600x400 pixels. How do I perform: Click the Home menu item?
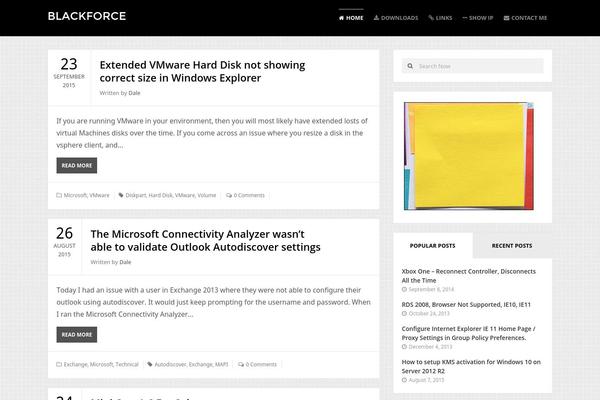350,17
